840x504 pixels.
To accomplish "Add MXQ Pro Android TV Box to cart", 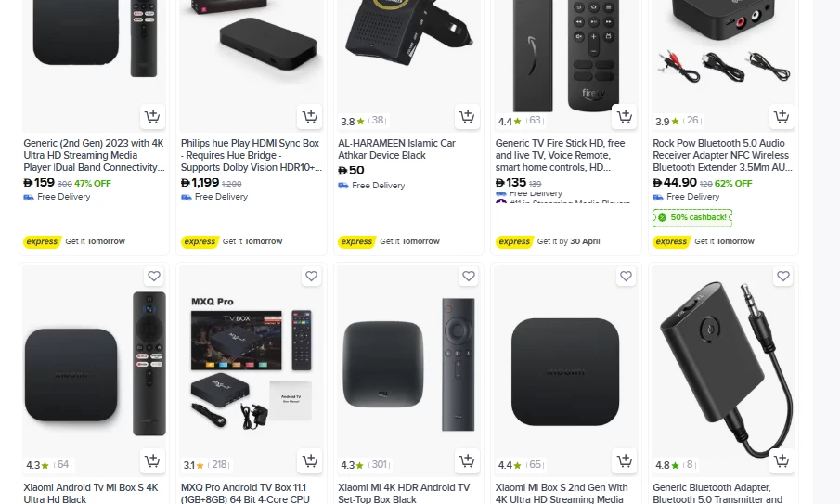I will coord(310,460).
